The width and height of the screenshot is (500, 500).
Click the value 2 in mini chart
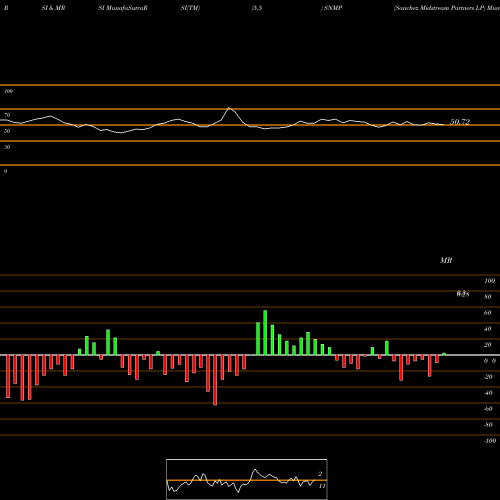(x=320, y=474)
